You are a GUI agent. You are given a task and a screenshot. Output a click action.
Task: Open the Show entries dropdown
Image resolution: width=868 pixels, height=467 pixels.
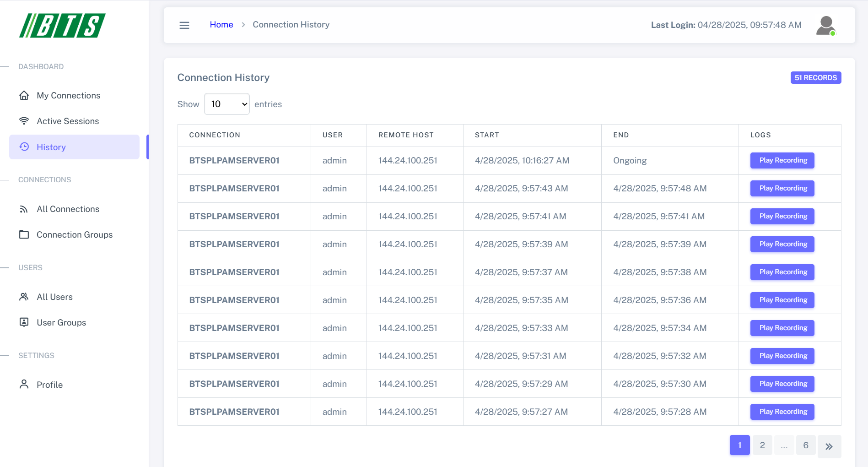point(226,104)
